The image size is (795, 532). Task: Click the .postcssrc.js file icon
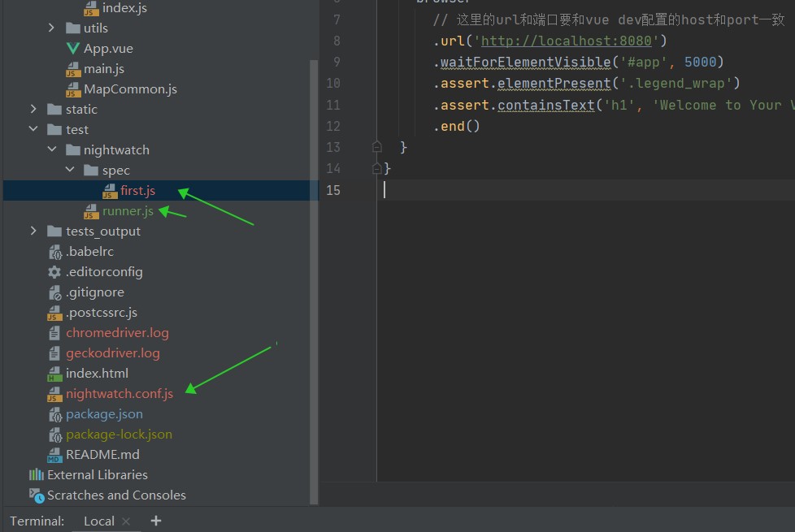pos(54,314)
